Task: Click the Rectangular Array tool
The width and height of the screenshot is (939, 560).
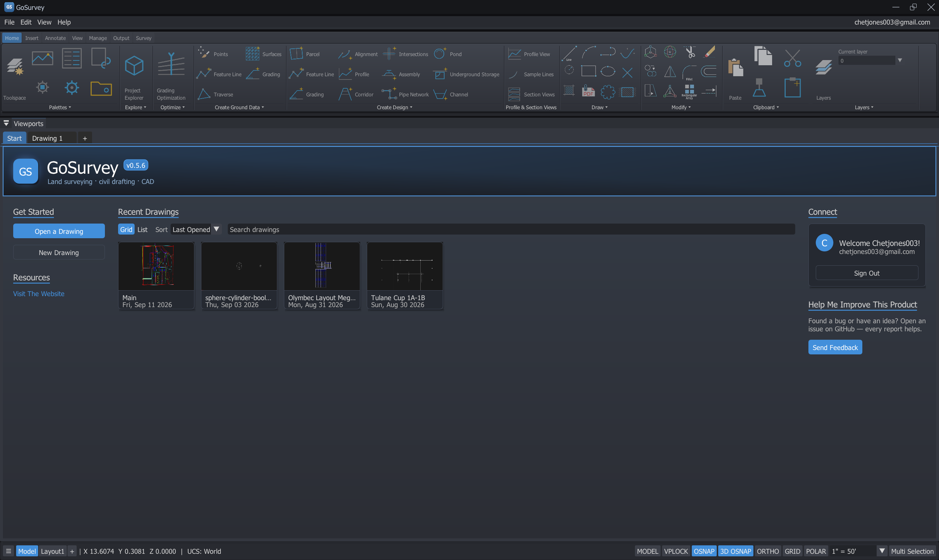Action: [x=689, y=92]
